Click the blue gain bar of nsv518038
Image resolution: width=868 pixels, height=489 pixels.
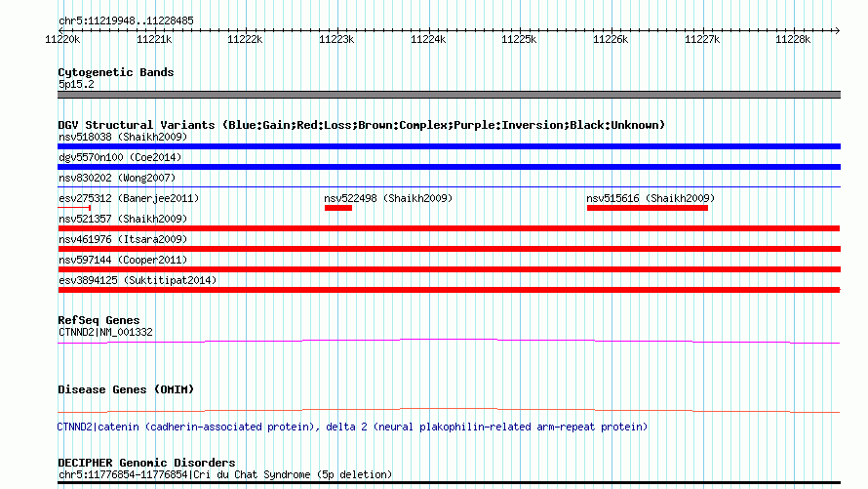pyautogui.click(x=449, y=146)
